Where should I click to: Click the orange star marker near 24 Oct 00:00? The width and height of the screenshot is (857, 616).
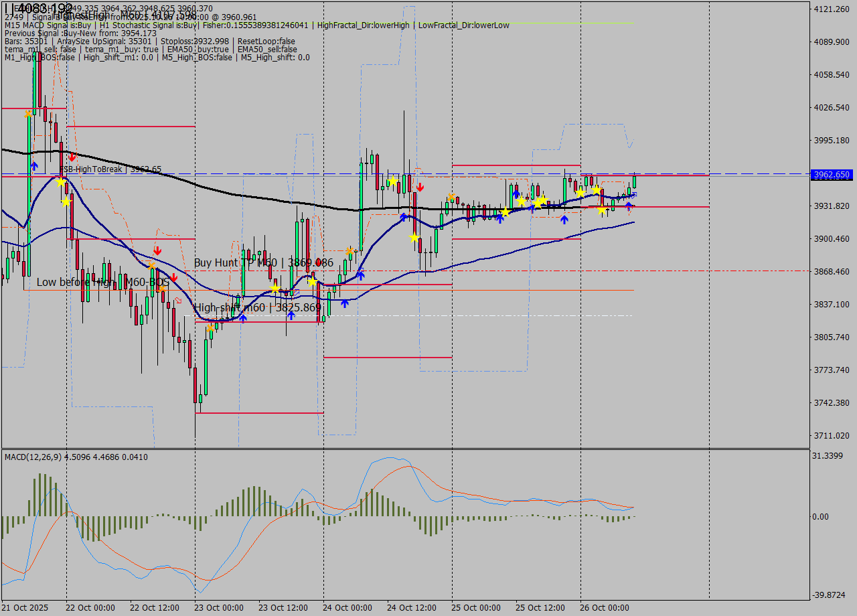click(x=349, y=250)
